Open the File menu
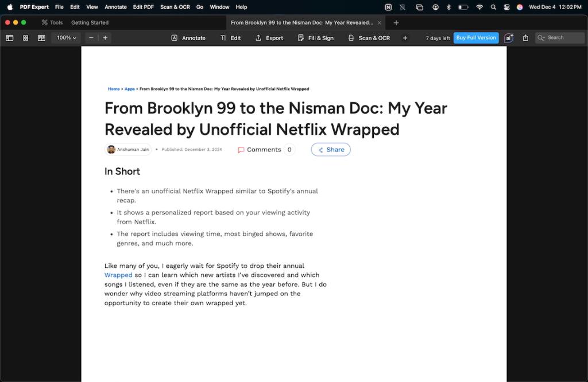Screen dimensions: 588x382 tap(59, 7)
